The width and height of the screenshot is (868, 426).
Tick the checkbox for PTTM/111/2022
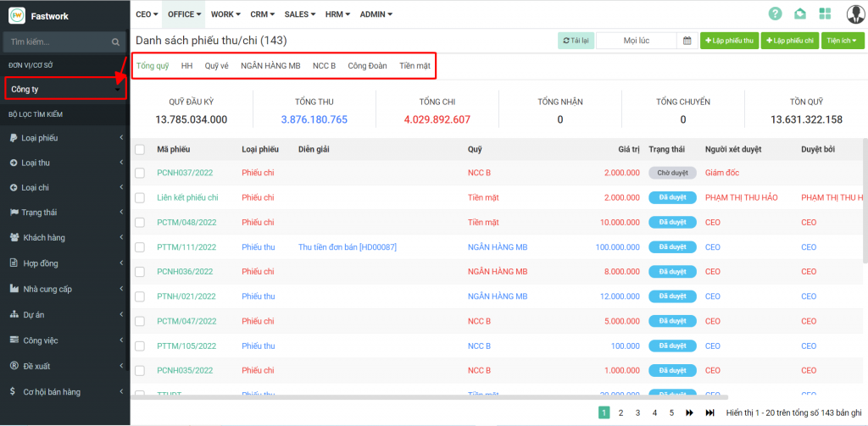140,247
